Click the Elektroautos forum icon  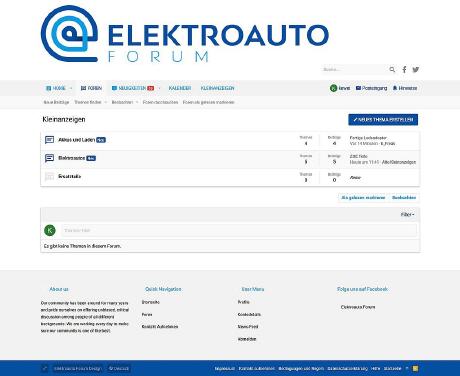tap(49, 158)
